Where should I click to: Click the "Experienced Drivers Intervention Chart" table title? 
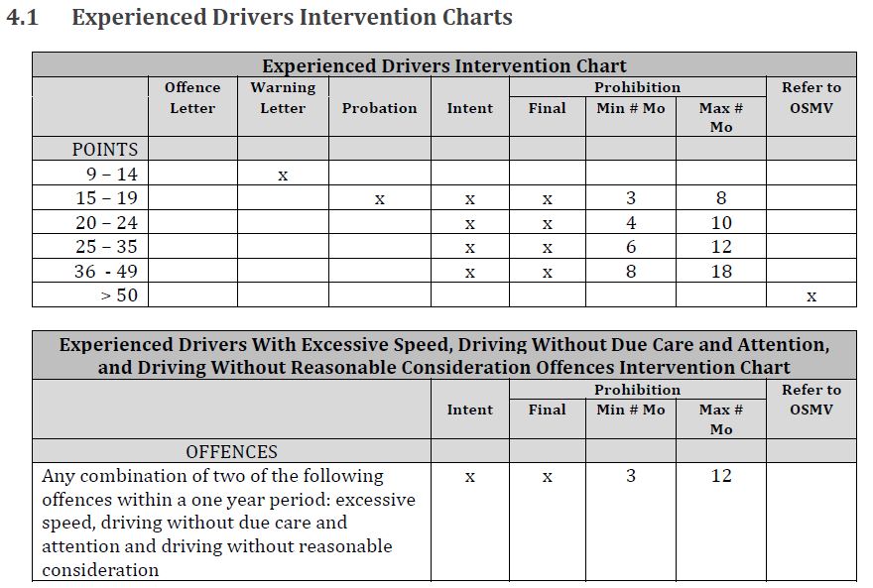pyautogui.click(x=443, y=66)
